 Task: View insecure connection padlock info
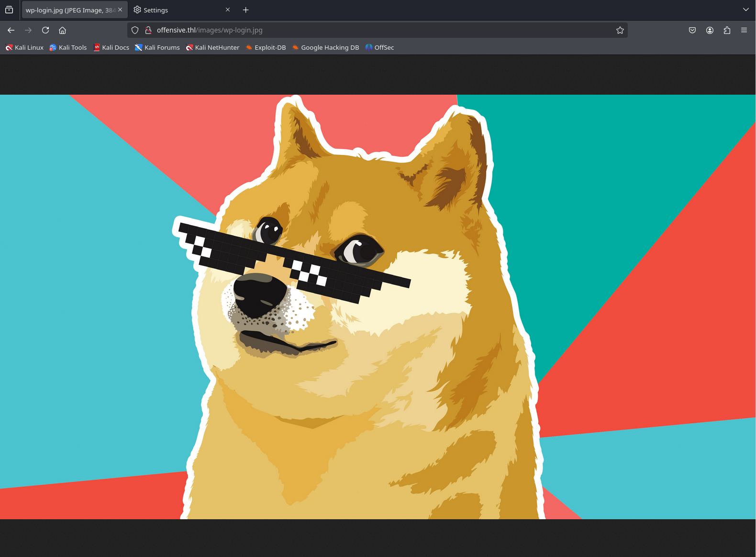(x=148, y=30)
